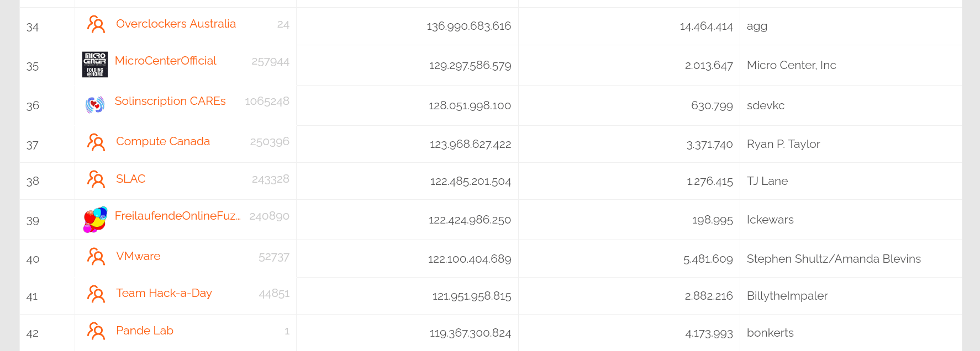
Task: Click the founder name Ryan P. Taylor
Action: [783, 144]
